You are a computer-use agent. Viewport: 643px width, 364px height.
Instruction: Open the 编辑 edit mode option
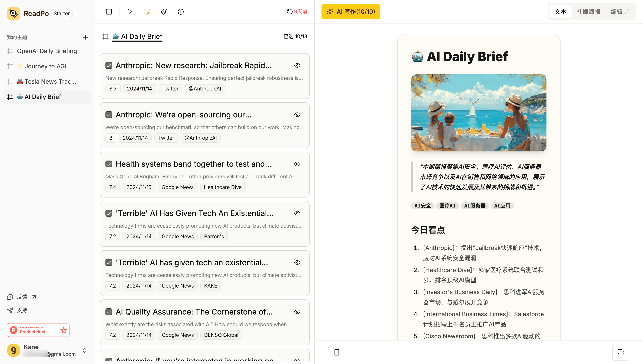coord(619,12)
